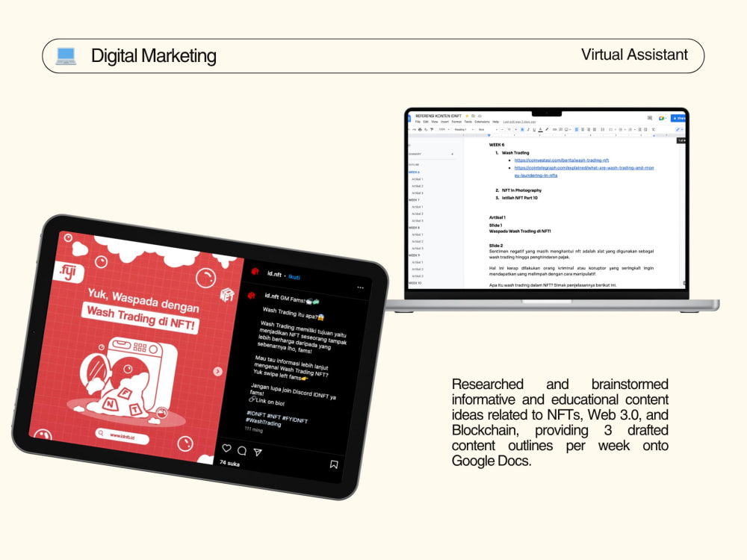The image size is (747, 560).
Task: Select center align
Action: coord(583,129)
